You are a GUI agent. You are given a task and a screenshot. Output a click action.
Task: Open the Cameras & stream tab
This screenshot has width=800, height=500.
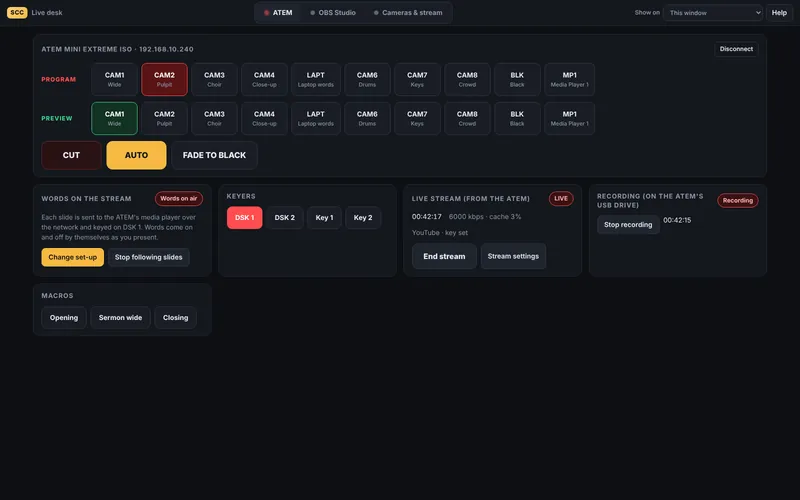tap(408, 13)
